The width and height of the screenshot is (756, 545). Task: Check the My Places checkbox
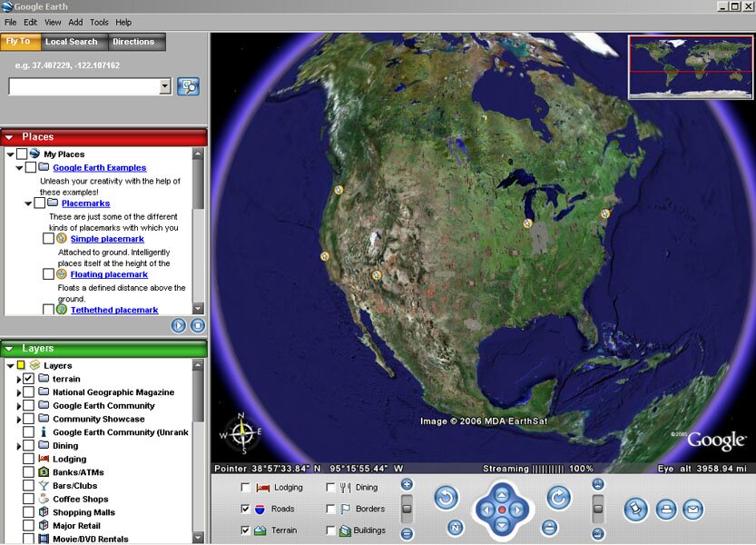tap(22, 154)
